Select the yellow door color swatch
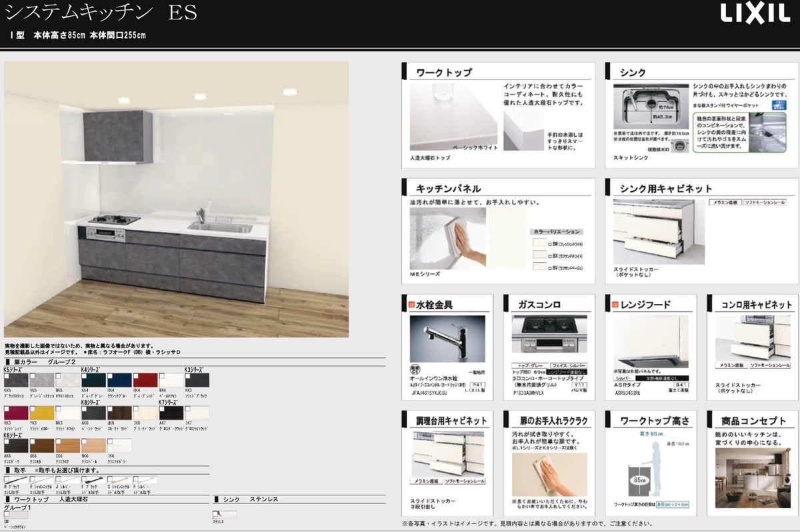800x532 pixels. click(41, 413)
